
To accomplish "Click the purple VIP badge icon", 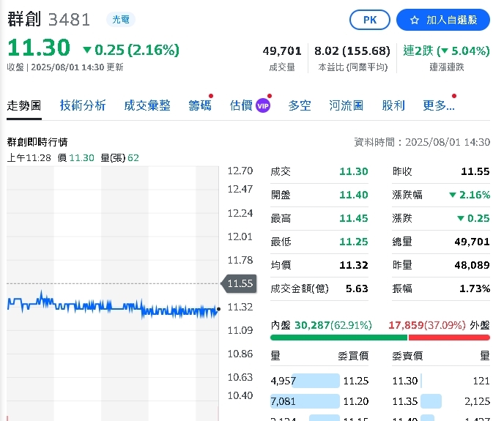I will pyautogui.click(x=263, y=105).
